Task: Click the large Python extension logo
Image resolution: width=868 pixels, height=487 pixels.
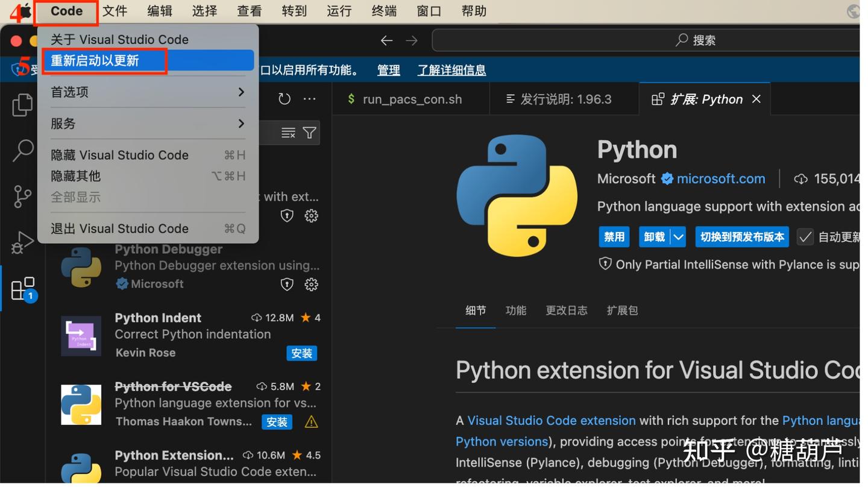Action: 517,196
